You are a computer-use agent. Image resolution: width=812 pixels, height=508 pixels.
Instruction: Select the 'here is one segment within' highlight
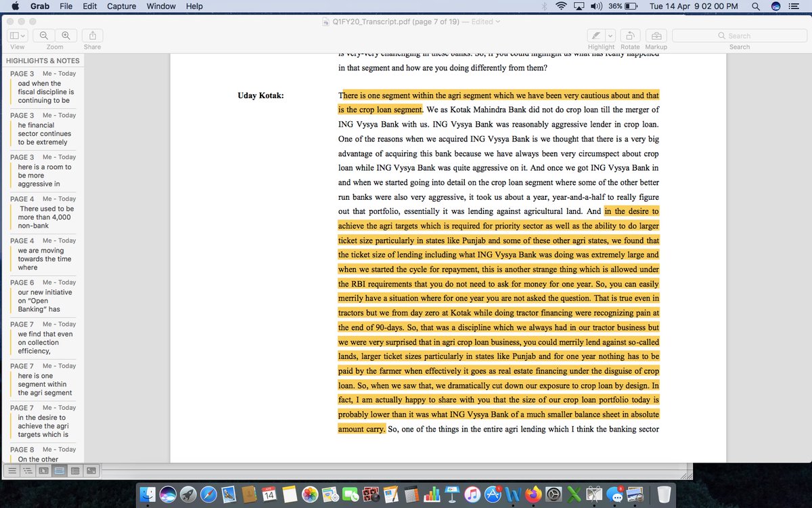tap(42, 379)
